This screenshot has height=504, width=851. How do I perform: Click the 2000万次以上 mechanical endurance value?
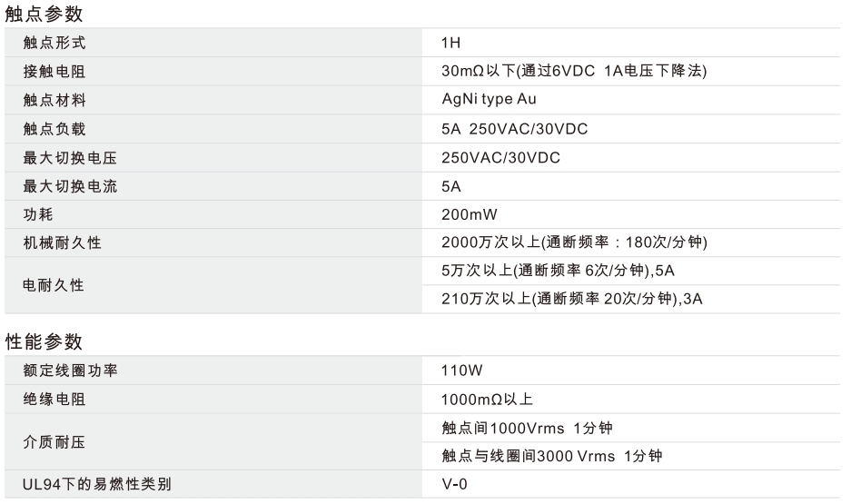(573, 243)
